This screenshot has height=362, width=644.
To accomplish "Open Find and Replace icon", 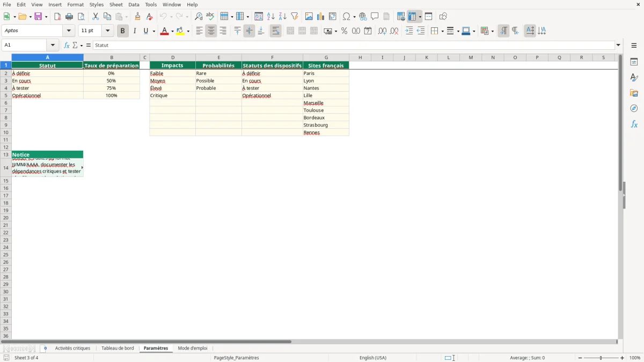I will point(199,17).
